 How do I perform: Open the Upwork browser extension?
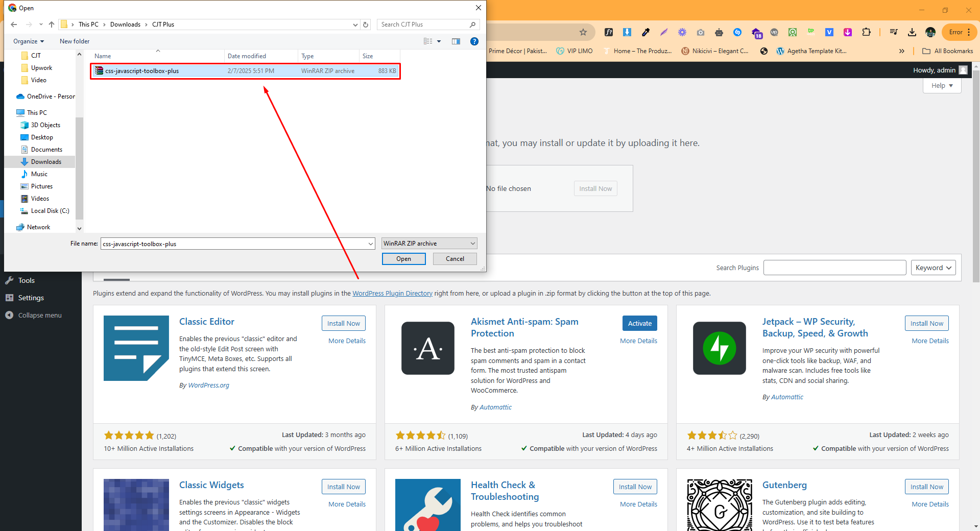(811, 32)
